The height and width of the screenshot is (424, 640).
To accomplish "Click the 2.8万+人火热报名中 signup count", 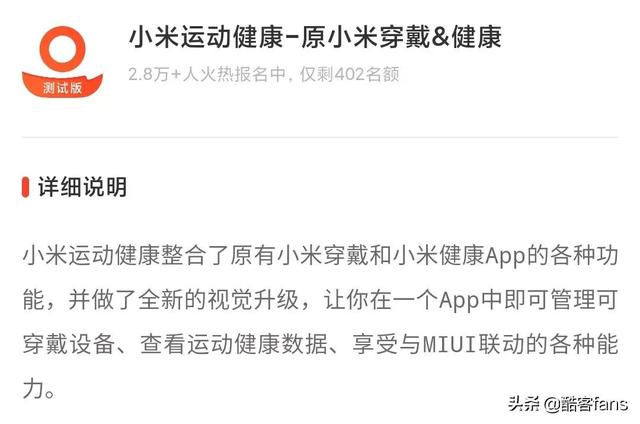I will point(207,74).
